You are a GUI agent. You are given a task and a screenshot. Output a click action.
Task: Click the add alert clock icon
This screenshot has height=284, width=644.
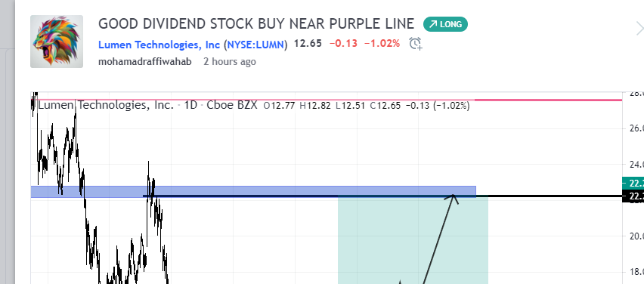[416, 44]
